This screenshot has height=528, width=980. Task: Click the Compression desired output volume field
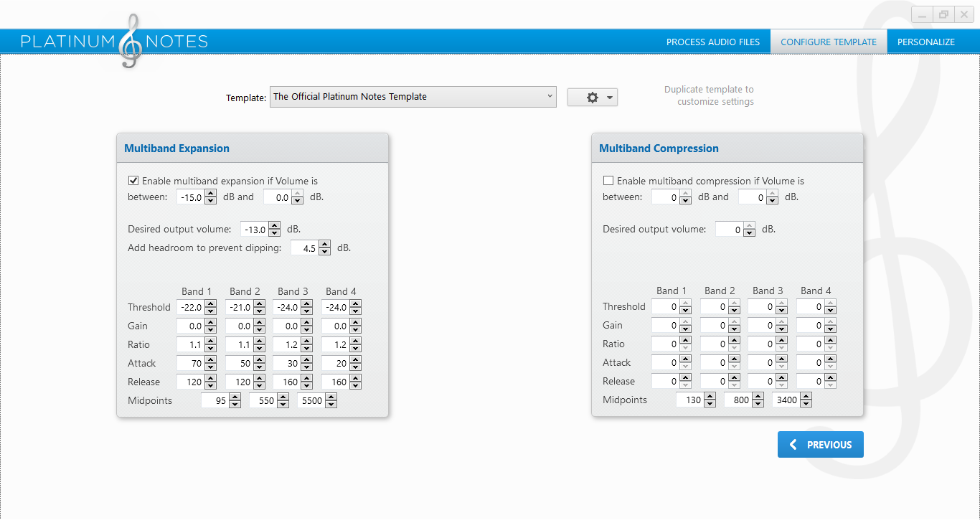click(729, 230)
